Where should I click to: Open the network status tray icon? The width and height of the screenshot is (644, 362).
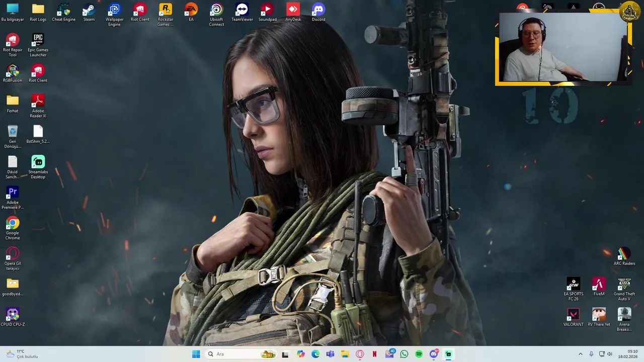pyautogui.click(x=602, y=354)
